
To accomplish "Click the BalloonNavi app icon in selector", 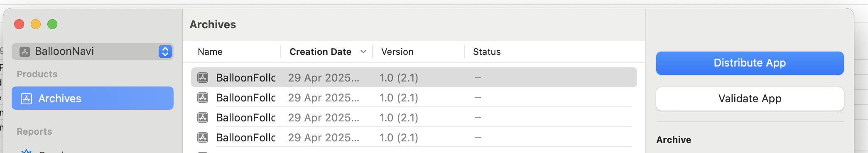I will [25, 52].
